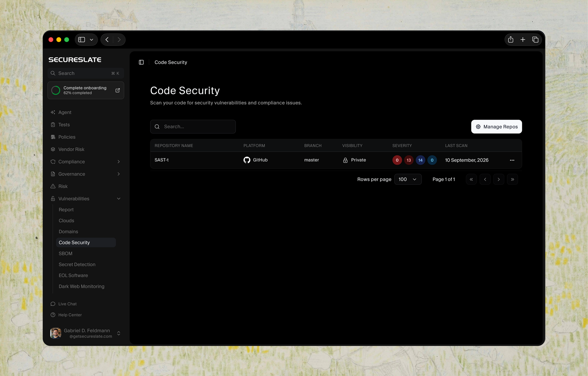Click the Live Chat bubble icon
Viewport: 588px width, 376px height.
coord(53,304)
